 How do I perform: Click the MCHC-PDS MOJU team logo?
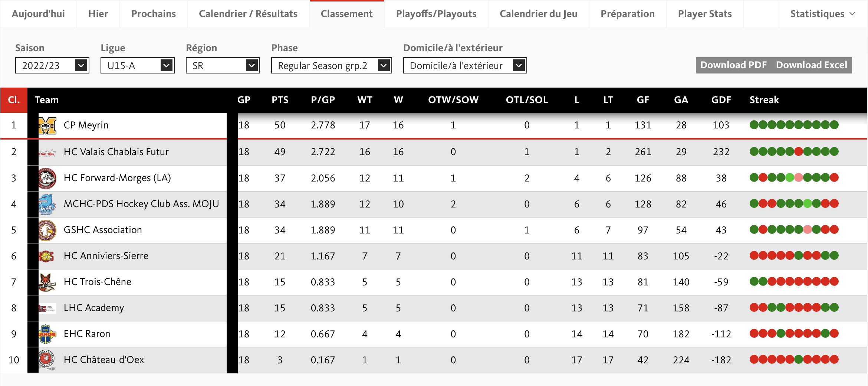point(47,204)
